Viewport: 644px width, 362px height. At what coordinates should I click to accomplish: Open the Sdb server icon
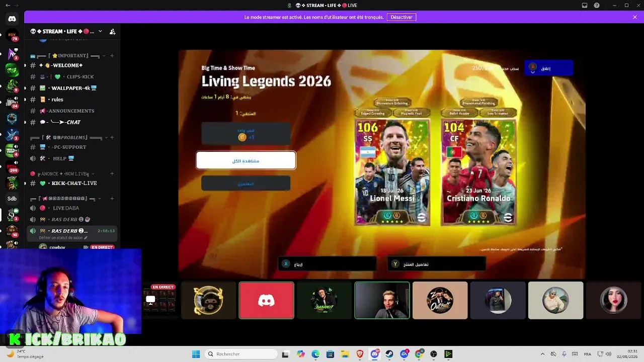click(12, 199)
